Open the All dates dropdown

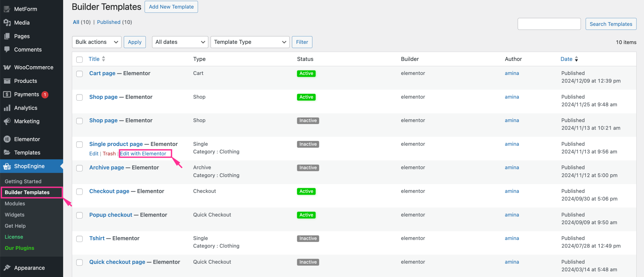[x=180, y=42]
